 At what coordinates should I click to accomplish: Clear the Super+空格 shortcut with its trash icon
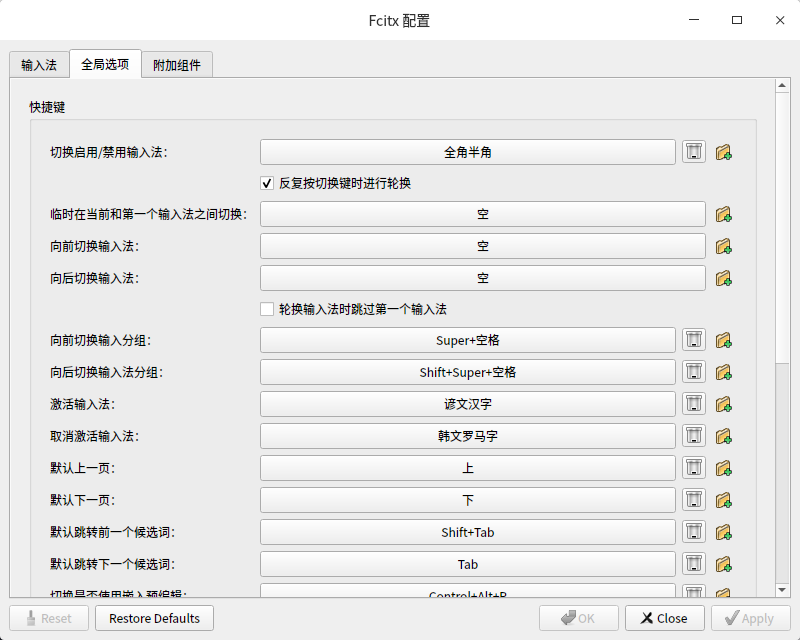click(694, 340)
